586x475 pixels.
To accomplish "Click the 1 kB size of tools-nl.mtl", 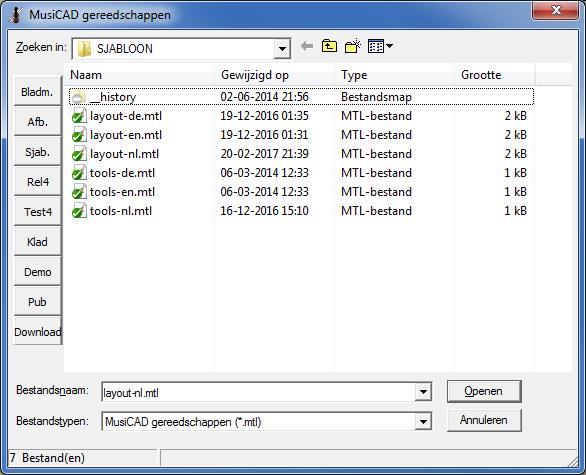I will (x=515, y=211).
